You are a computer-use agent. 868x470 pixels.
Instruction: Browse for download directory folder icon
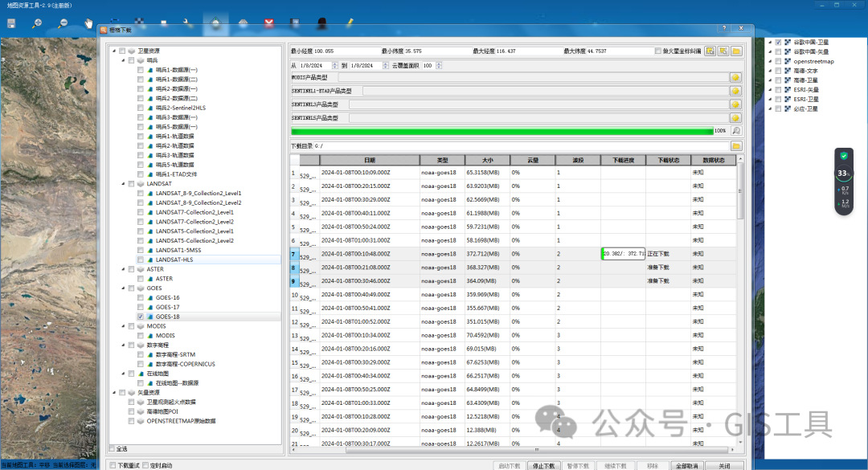[x=736, y=146]
